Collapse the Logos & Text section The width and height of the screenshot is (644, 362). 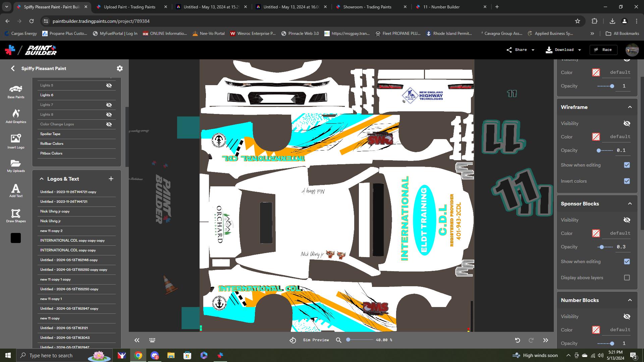click(42, 179)
